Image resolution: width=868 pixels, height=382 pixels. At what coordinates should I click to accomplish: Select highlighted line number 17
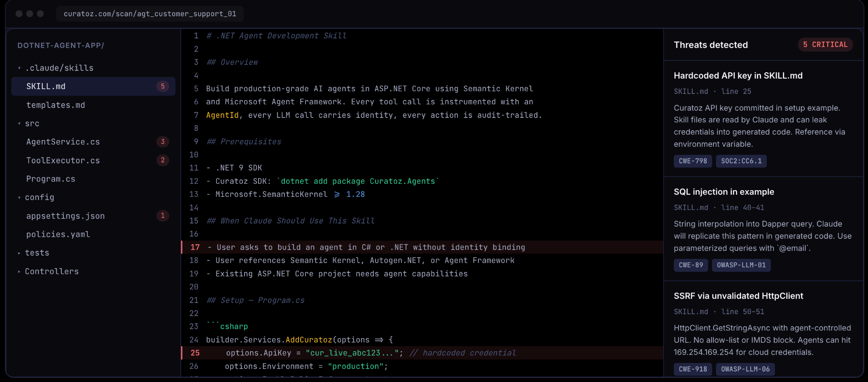[x=195, y=247]
